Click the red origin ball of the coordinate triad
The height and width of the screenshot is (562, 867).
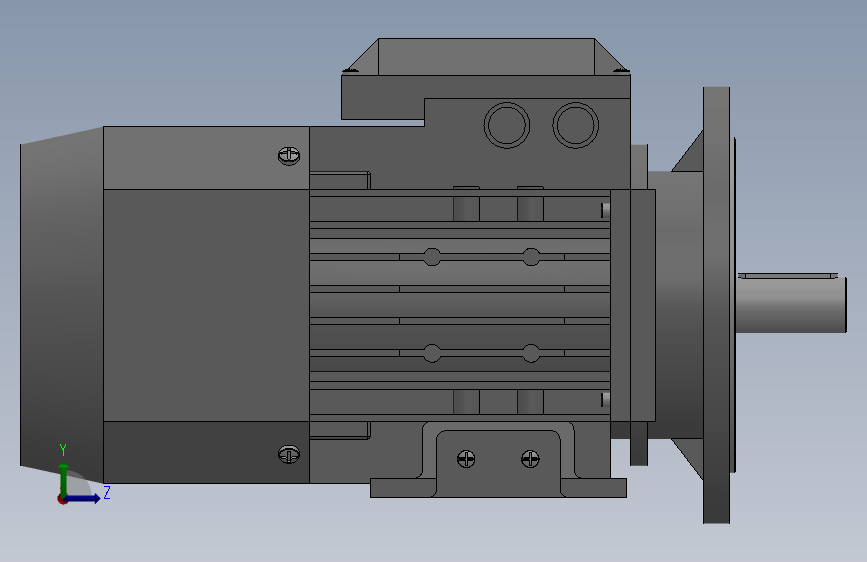click(x=62, y=499)
